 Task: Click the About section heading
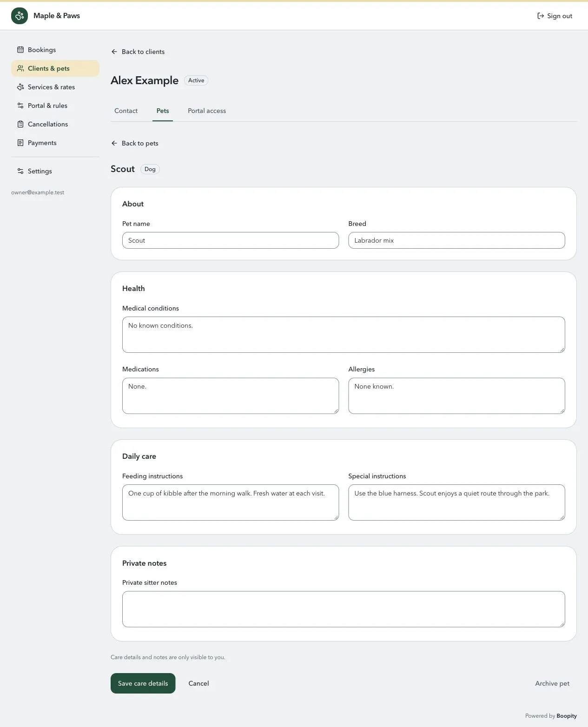click(x=133, y=204)
